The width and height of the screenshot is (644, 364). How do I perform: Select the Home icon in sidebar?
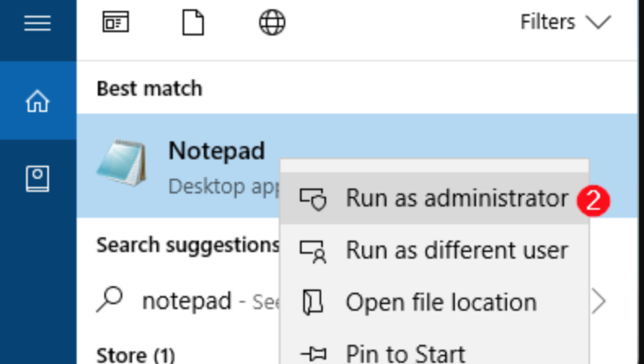coord(37,101)
